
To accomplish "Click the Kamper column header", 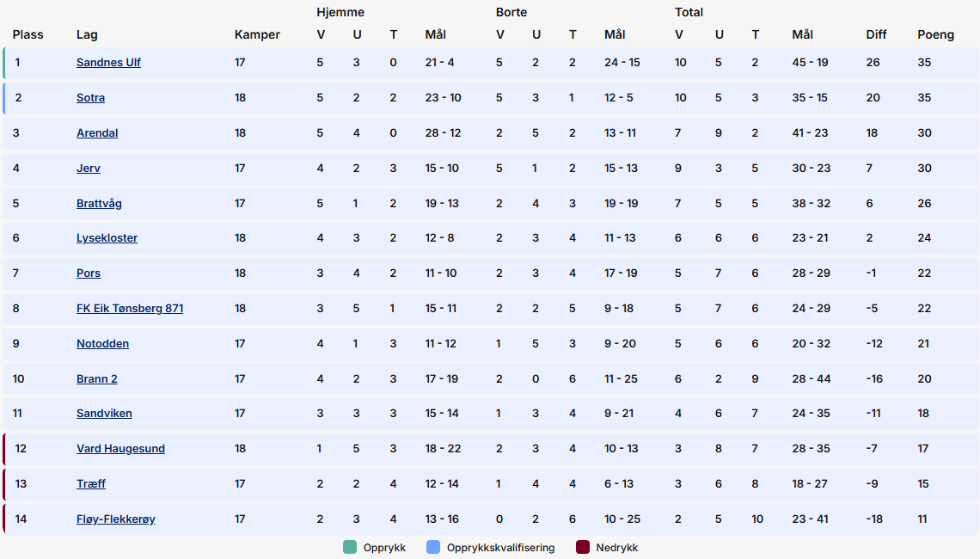I will pos(257,35).
